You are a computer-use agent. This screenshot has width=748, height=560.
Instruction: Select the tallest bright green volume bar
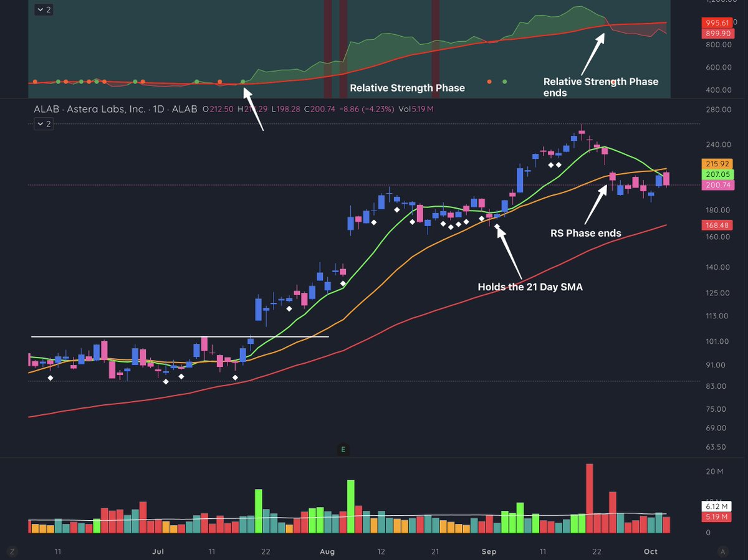tap(351, 506)
